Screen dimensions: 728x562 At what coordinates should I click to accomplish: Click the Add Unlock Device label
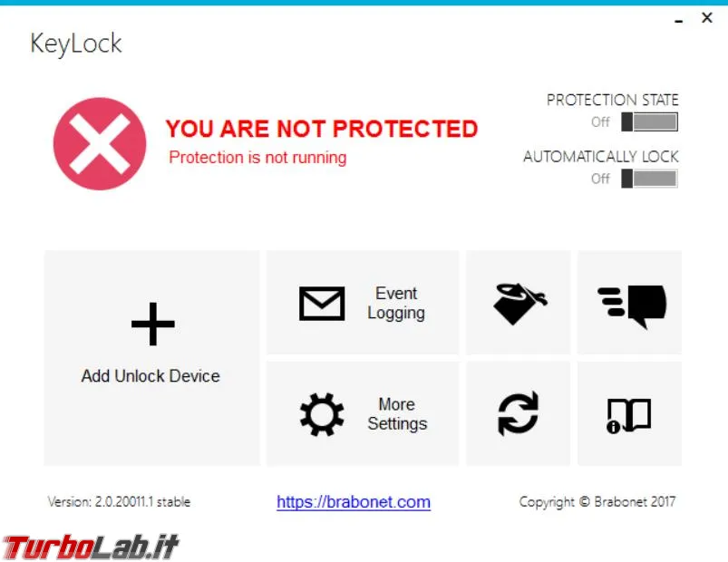tap(150, 376)
